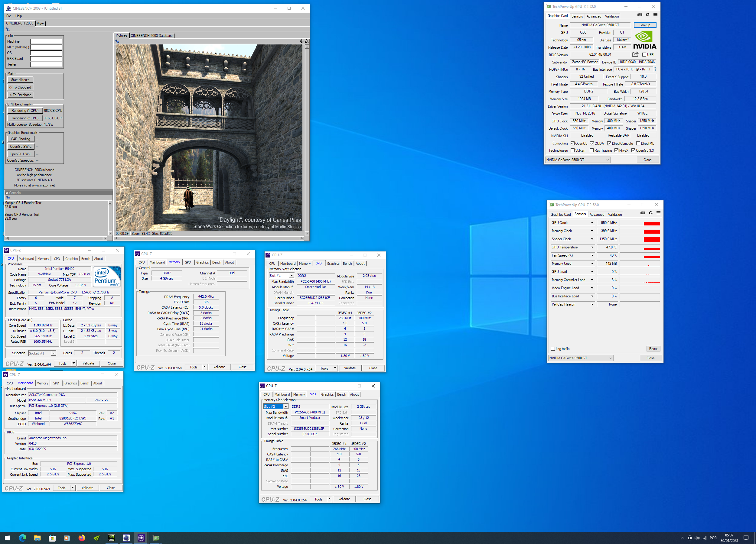Open the volume control in system tray
Screen dimensions: 756x544
coord(697,538)
